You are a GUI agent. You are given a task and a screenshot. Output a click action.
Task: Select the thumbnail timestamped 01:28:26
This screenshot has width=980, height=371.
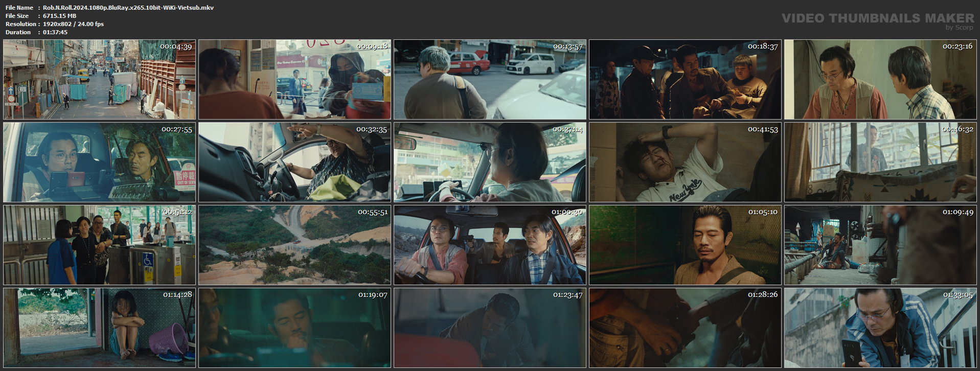[x=686, y=328]
